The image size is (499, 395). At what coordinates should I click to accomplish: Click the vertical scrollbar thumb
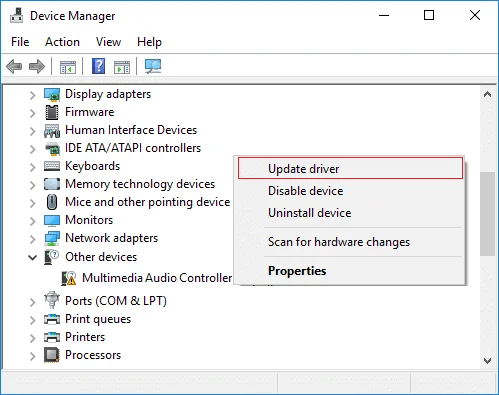tap(487, 214)
